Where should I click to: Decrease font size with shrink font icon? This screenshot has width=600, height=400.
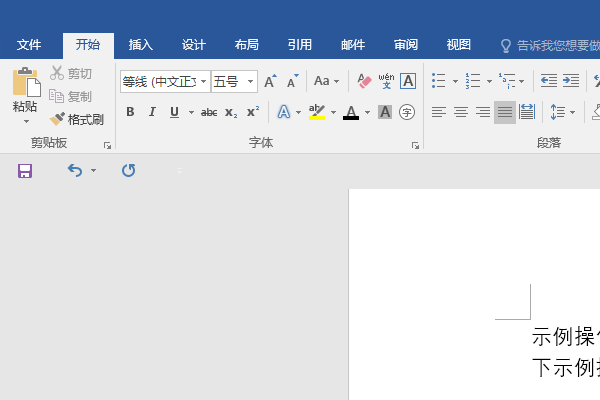293,81
